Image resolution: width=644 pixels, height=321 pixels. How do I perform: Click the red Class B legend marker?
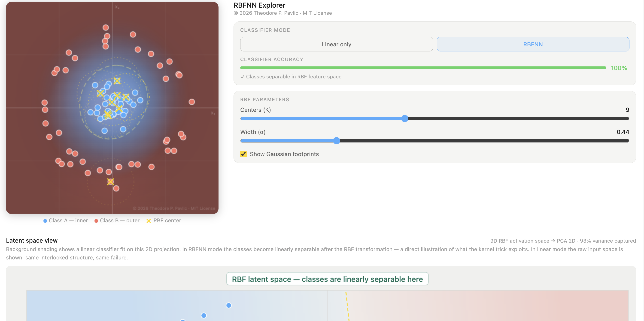point(96,220)
